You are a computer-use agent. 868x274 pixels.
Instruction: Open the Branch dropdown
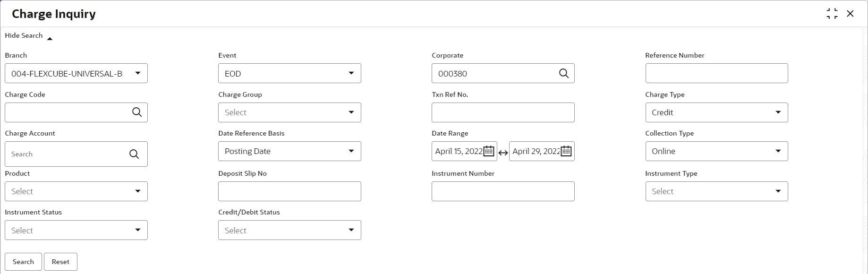[x=137, y=73]
